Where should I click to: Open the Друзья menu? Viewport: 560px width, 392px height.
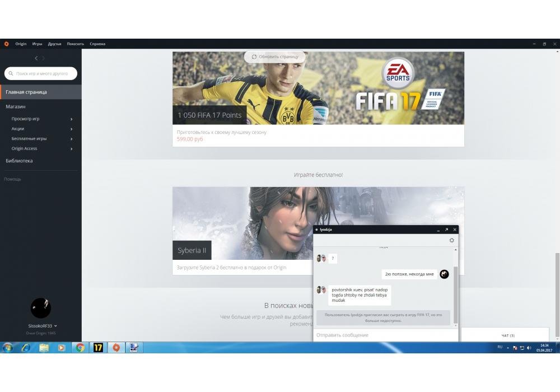point(55,44)
